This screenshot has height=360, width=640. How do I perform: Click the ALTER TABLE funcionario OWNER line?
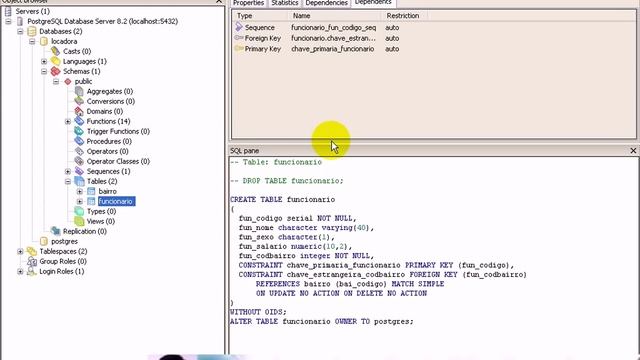(x=322, y=322)
